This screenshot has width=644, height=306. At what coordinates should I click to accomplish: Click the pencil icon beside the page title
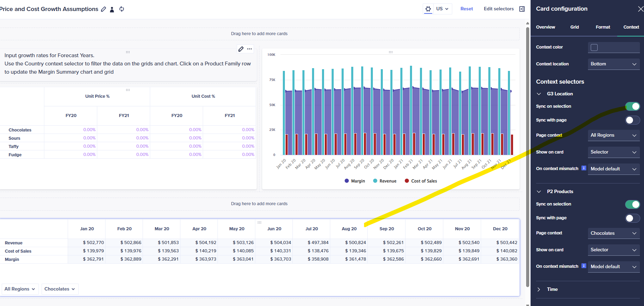tap(103, 9)
